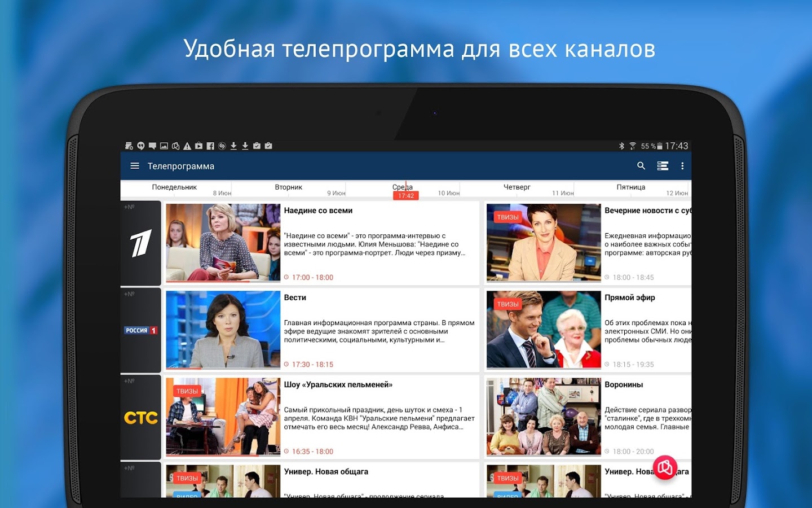The image size is (812, 508).
Task: Click the Уральские пельмени description text
Action: [379, 418]
